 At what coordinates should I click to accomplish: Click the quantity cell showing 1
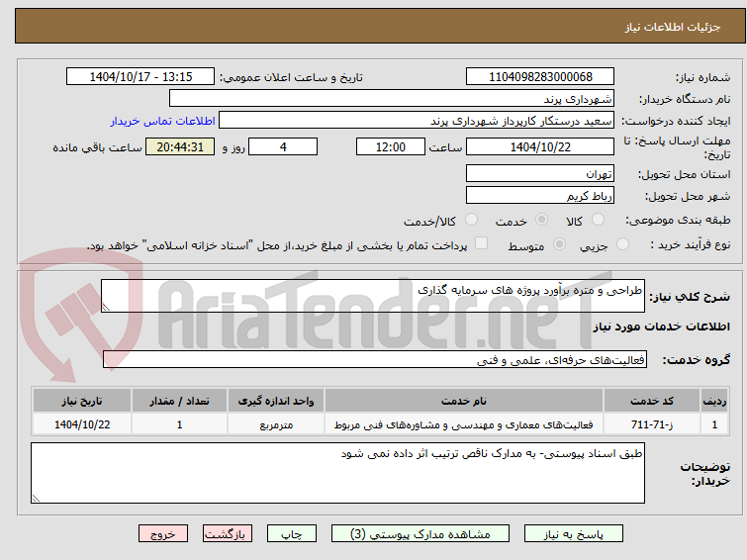pyautogui.click(x=180, y=424)
